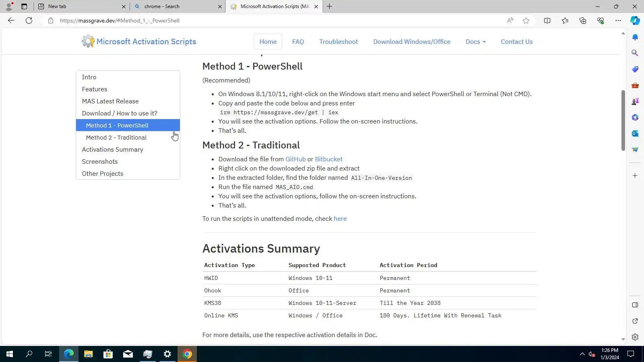
Task: Open Games in the Edge sidebar
Action: 635,101
